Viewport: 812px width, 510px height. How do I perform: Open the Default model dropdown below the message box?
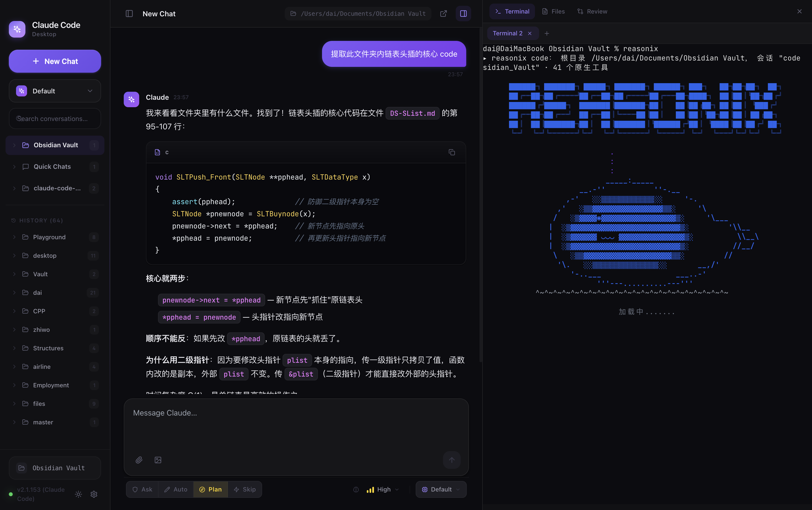441,490
